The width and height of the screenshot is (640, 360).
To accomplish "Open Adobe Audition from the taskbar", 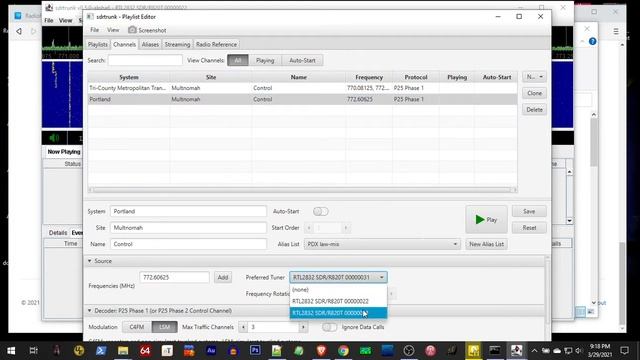I will click(211, 351).
